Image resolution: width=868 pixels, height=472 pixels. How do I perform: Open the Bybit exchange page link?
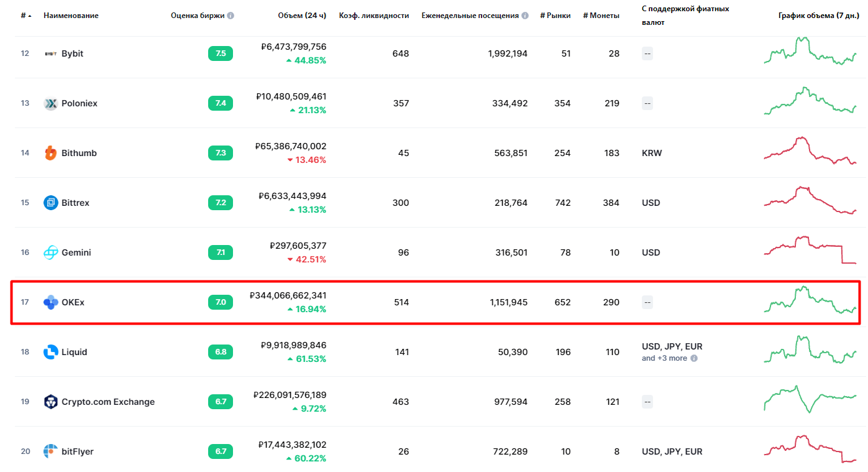72,53
